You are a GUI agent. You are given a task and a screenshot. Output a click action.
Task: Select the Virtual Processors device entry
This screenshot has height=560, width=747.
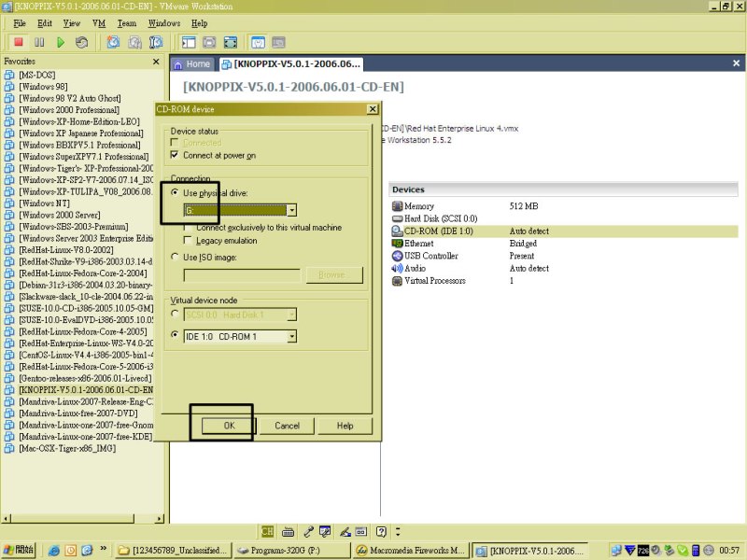click(x=564, y=281)
